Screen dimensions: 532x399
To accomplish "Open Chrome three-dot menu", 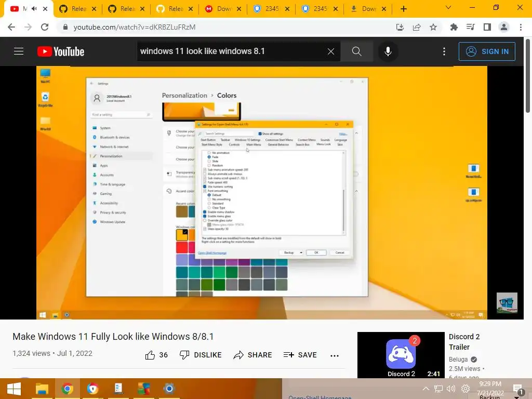I will [521, 27].
